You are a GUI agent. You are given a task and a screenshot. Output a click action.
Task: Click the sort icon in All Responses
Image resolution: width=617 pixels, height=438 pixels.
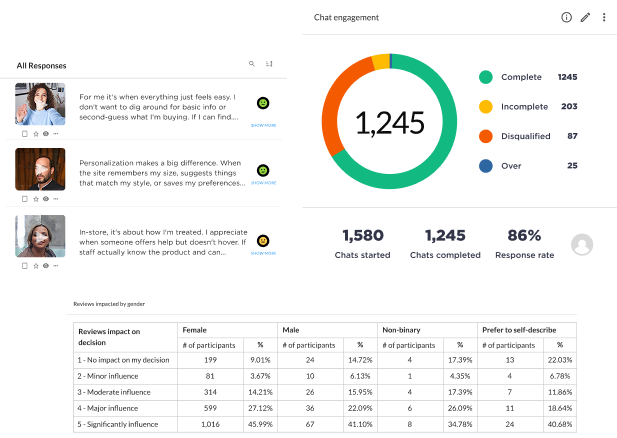coord(269,64)
